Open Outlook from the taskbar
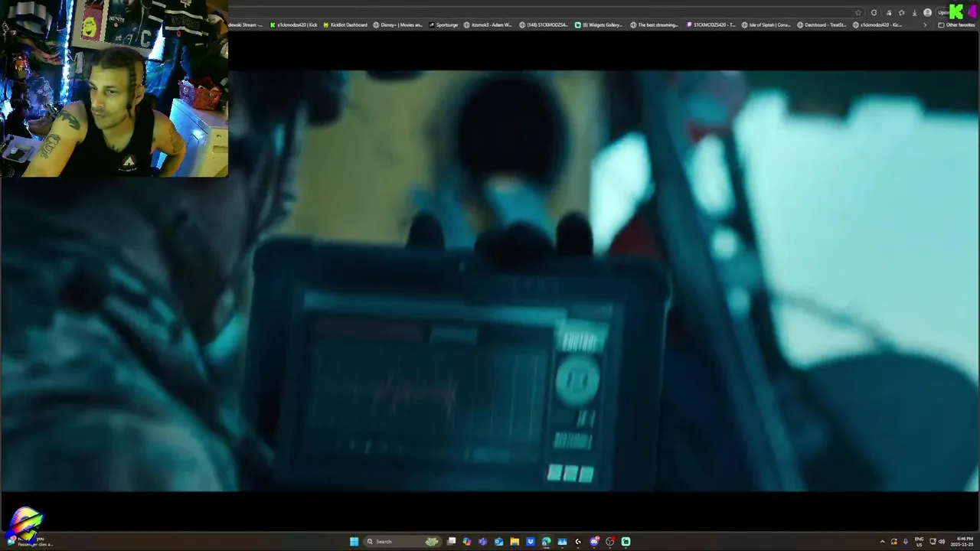This screenshot has width=980, height=551. click(x=499, y=541)
